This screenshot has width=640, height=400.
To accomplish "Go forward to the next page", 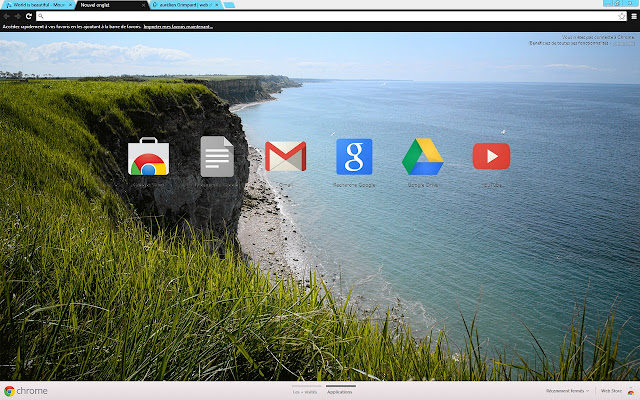I will point(18,16).
